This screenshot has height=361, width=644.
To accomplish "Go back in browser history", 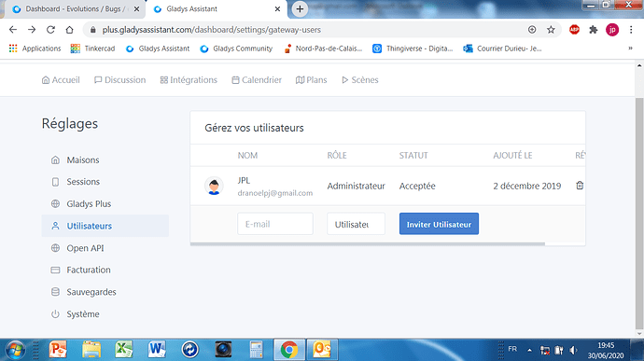I will click(x=13, y=30).
